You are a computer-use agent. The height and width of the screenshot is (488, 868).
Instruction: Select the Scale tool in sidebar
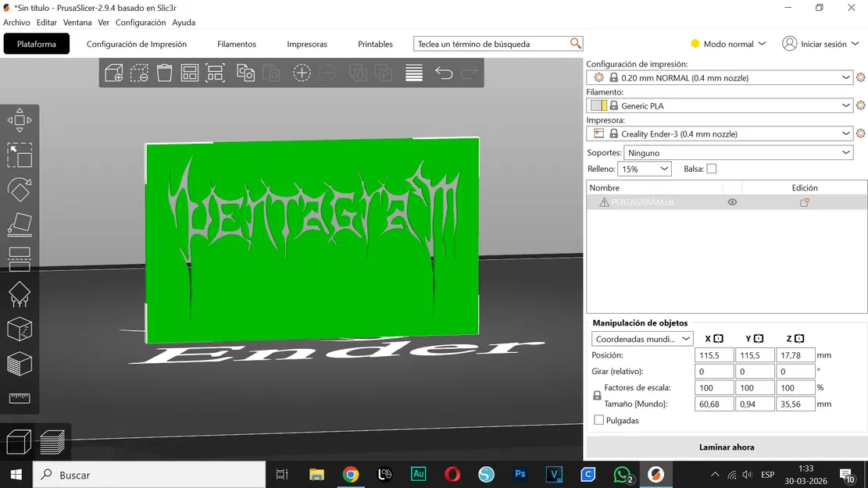click(x=20, y=155)
